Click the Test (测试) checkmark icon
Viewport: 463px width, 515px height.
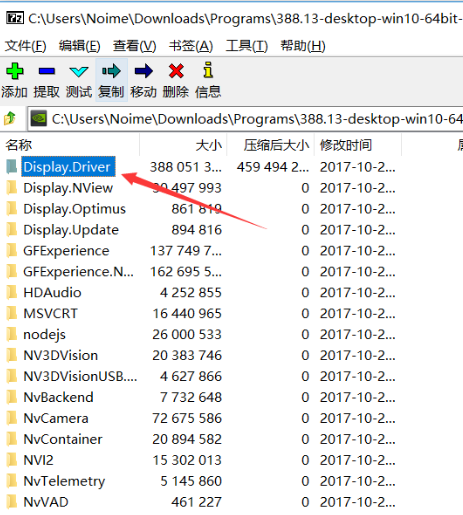[79, 71]
